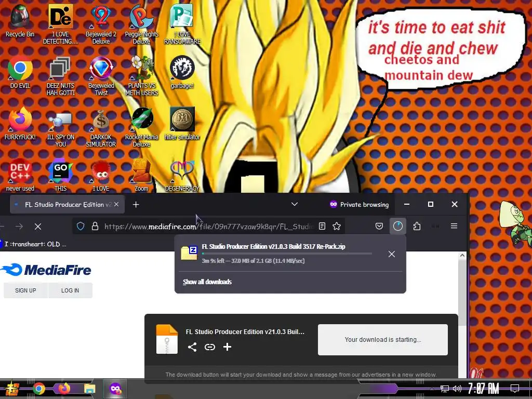Click the FL Studio file name on MediaFire
This screenshot has width=532, height=399.
[245, 332]
